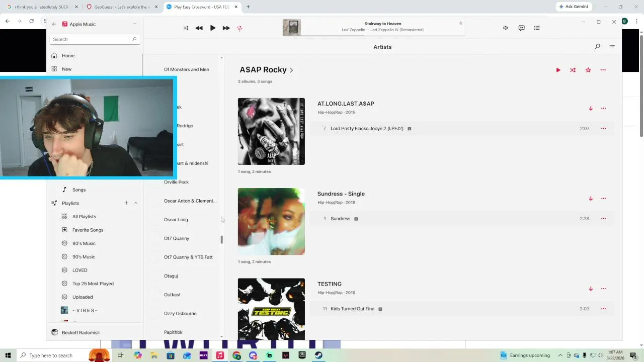This screenshot has width=644, height=362.
Task: Focus the Apple Music Search field
Action: click(x=95, y=39)
